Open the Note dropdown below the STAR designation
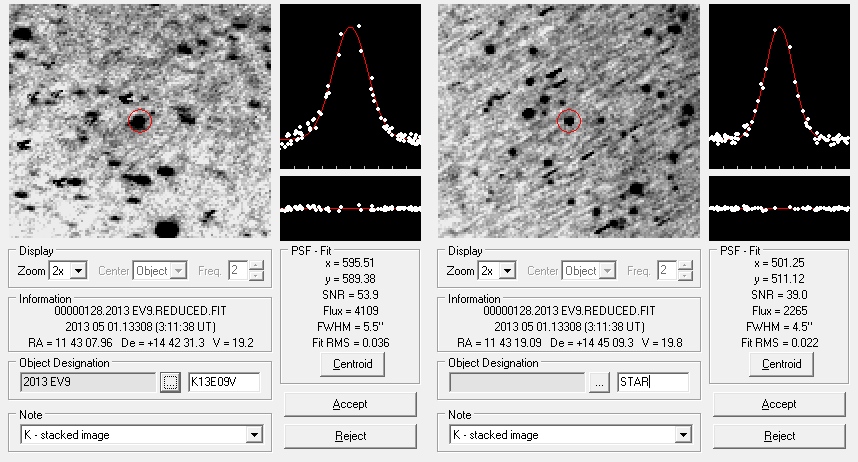Screen dimensions: 858x462 click(x=683, y=435)
